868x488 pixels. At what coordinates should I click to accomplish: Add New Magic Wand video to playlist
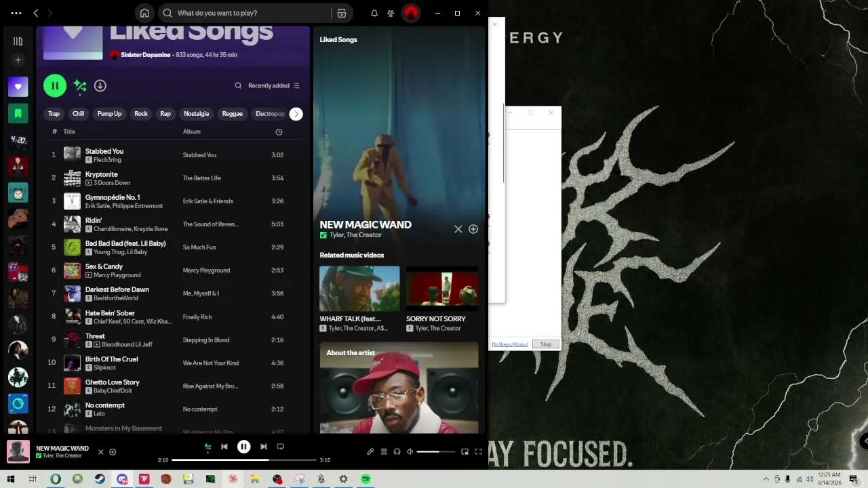pos(473,229)
